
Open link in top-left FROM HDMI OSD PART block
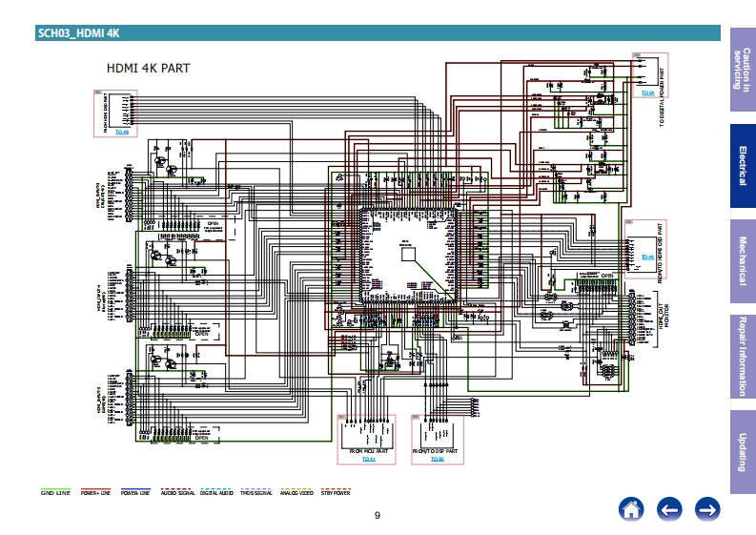point(121,132)
